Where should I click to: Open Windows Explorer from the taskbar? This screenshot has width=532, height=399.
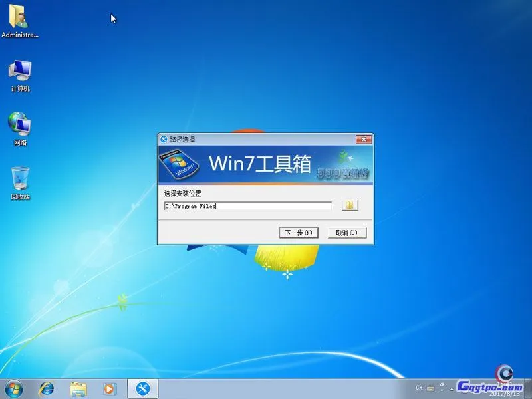78,388
